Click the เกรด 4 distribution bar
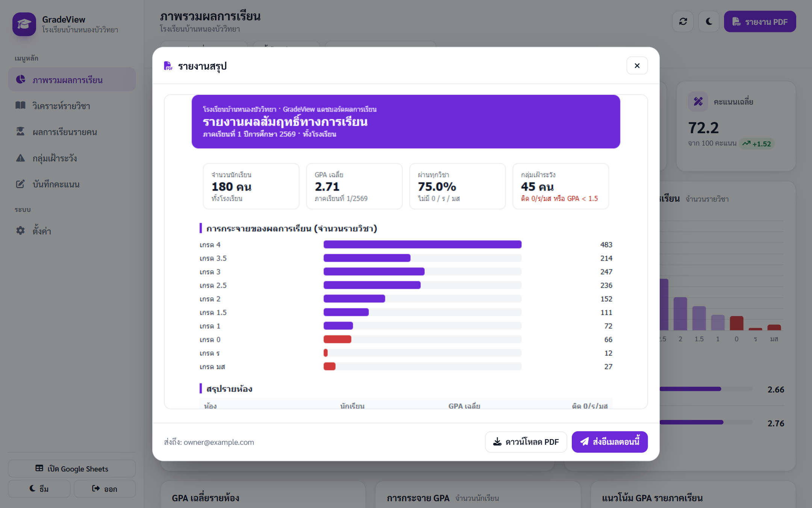 (423, 245)
